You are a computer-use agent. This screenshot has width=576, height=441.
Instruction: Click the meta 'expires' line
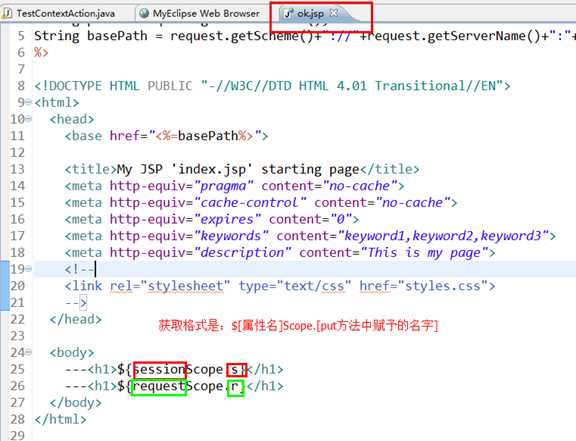coord(212,219)
